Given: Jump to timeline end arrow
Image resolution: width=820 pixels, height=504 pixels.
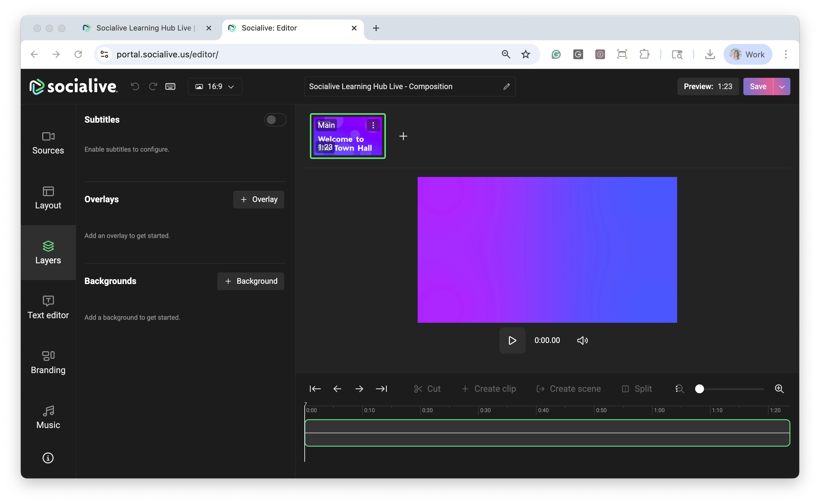Looking at the screenshot, I should [381, 389].
